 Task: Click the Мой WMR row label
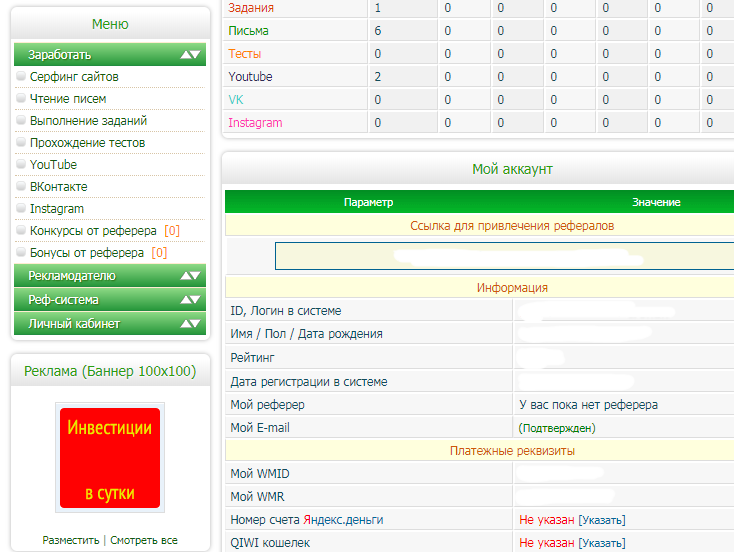(257, 497)
